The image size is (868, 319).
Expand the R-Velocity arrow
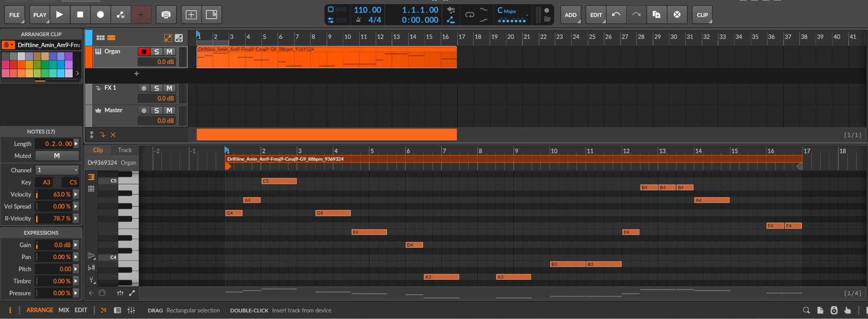[76, 218]
